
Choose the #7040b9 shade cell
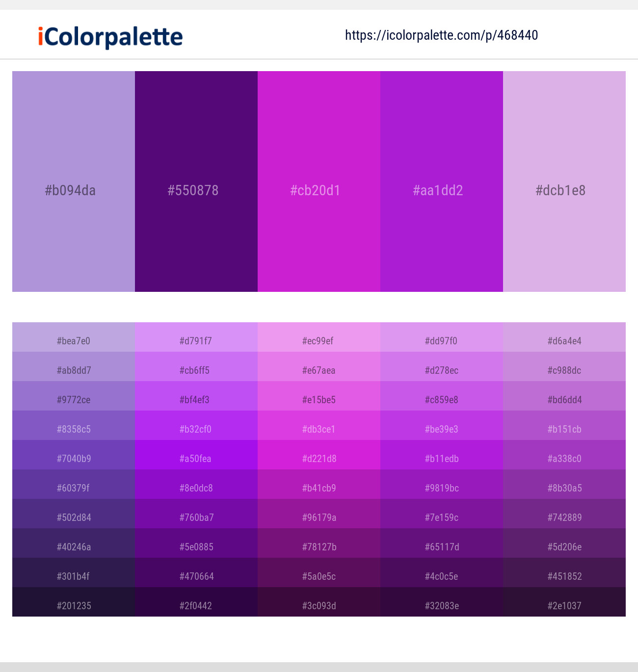(74, 455)
